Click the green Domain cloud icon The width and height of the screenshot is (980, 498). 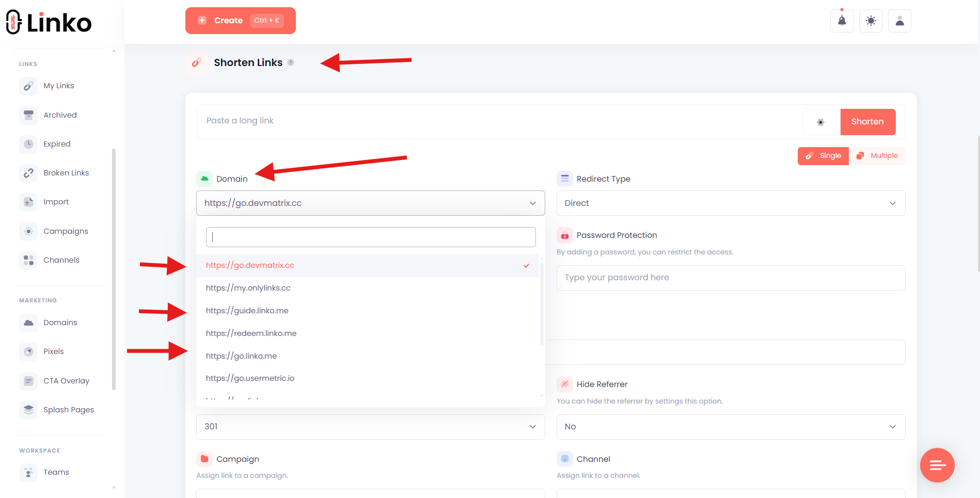[204, 179]
